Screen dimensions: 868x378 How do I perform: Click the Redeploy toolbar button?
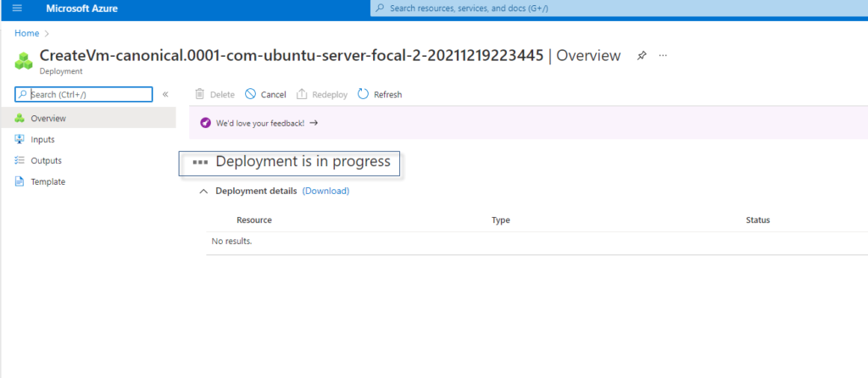(321, 95)
